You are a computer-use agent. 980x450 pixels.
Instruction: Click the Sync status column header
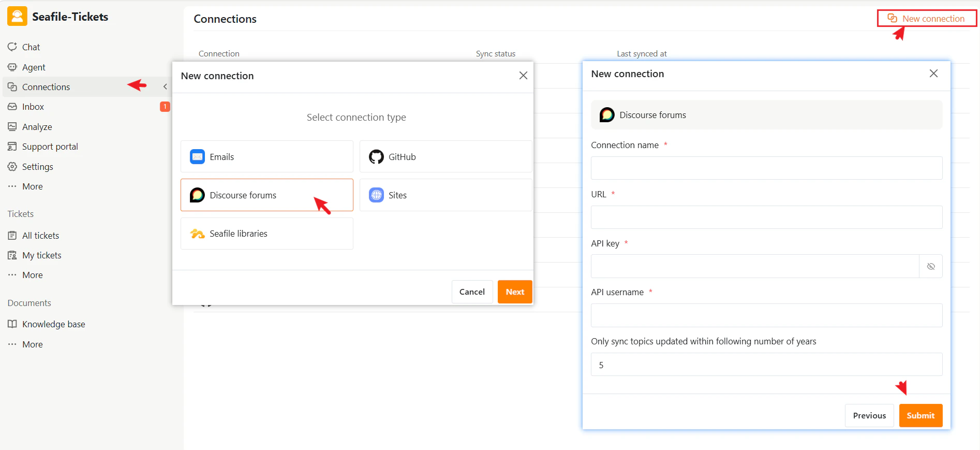point(495,54)
